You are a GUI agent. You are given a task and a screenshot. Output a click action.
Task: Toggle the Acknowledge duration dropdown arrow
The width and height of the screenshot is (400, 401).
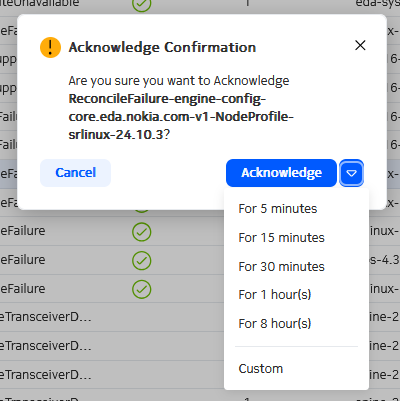[351, 173]
